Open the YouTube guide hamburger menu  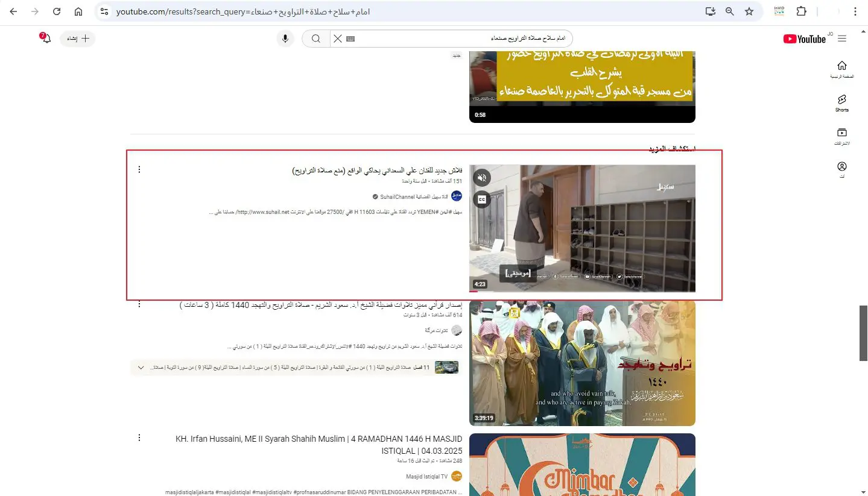pos(842,39)
